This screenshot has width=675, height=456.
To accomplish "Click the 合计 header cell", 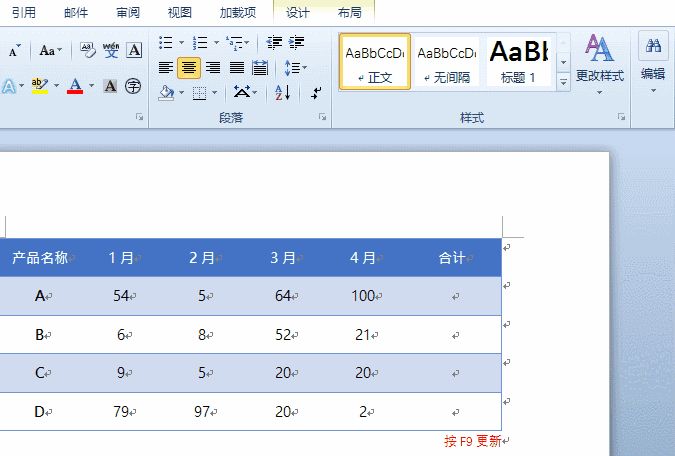I will click(x=455, y=257).
